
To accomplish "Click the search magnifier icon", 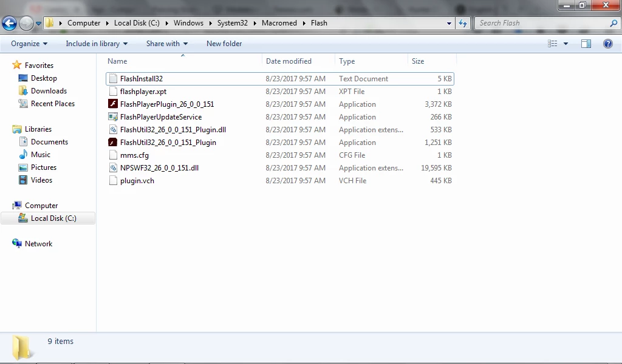I will point(613,24).
